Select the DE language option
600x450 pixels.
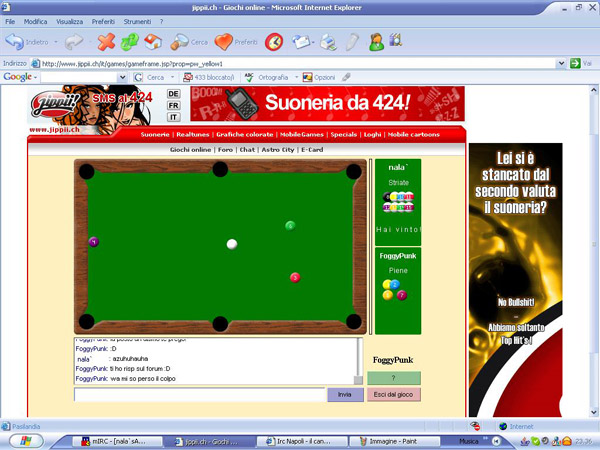click(x=174, y=93)
